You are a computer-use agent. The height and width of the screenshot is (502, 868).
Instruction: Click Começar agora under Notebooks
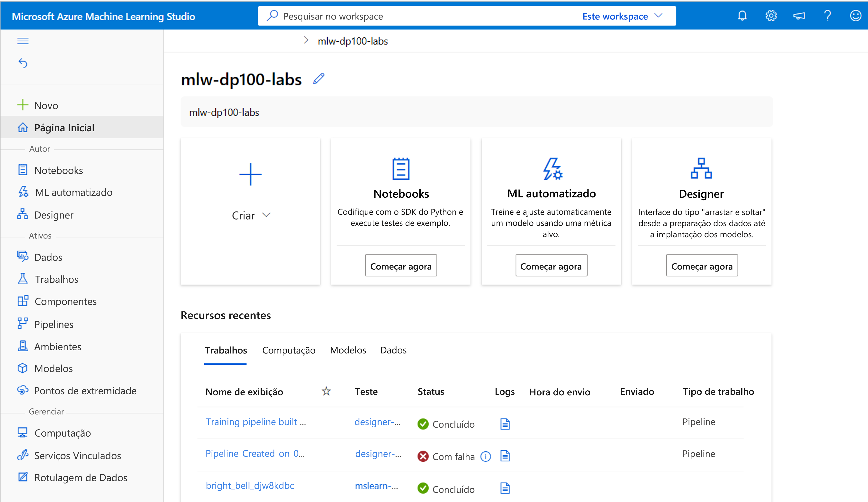click(x=401, y=265)
